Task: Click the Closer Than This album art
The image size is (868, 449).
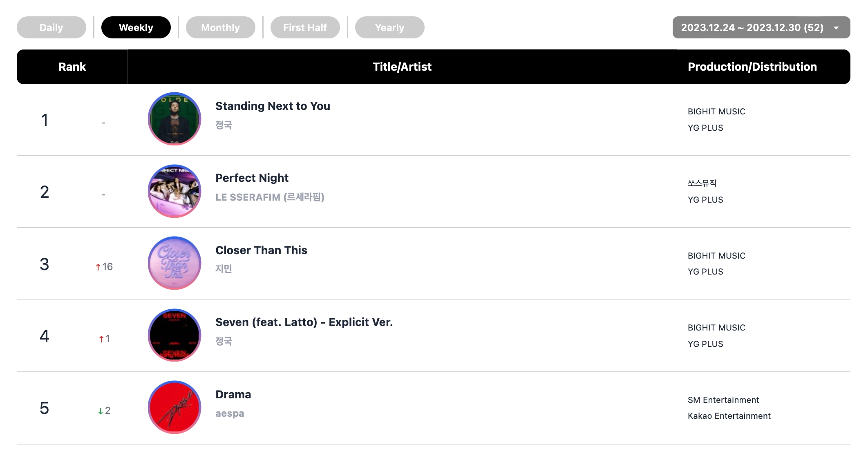Action: click(x=174, y=263)
